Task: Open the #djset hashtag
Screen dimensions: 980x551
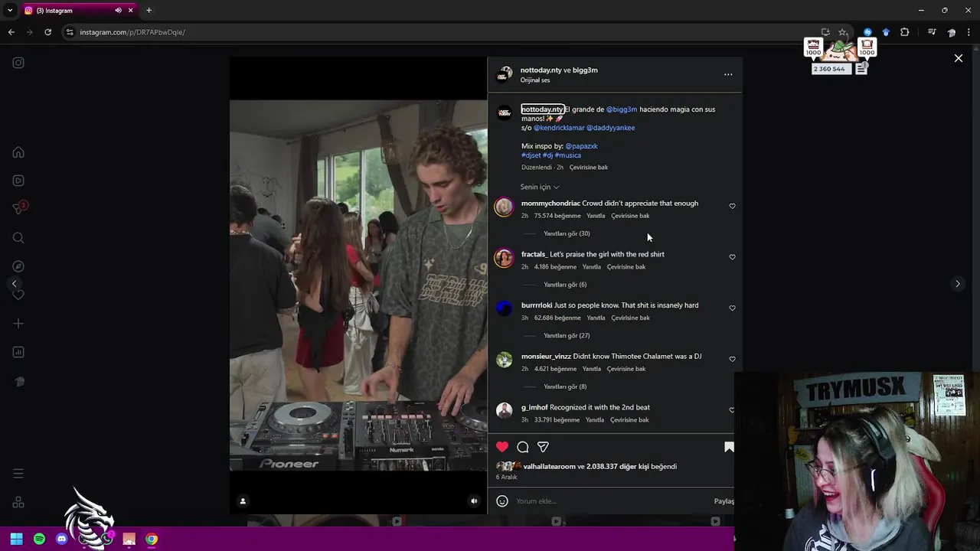Action: pyautogui.click(x=531, y=155)
